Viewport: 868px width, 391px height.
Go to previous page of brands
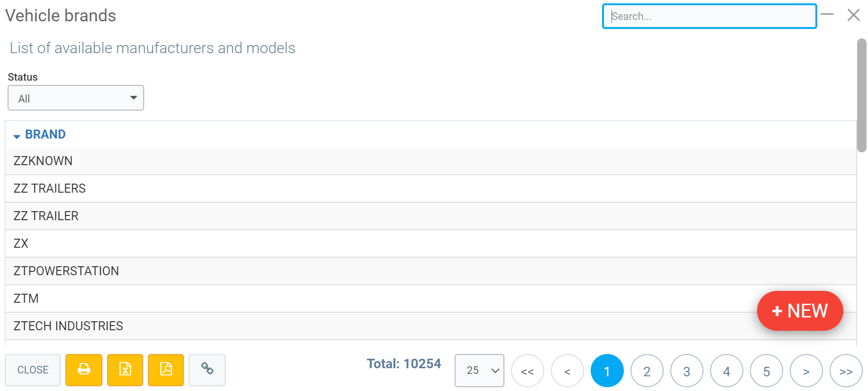(567, 371)
